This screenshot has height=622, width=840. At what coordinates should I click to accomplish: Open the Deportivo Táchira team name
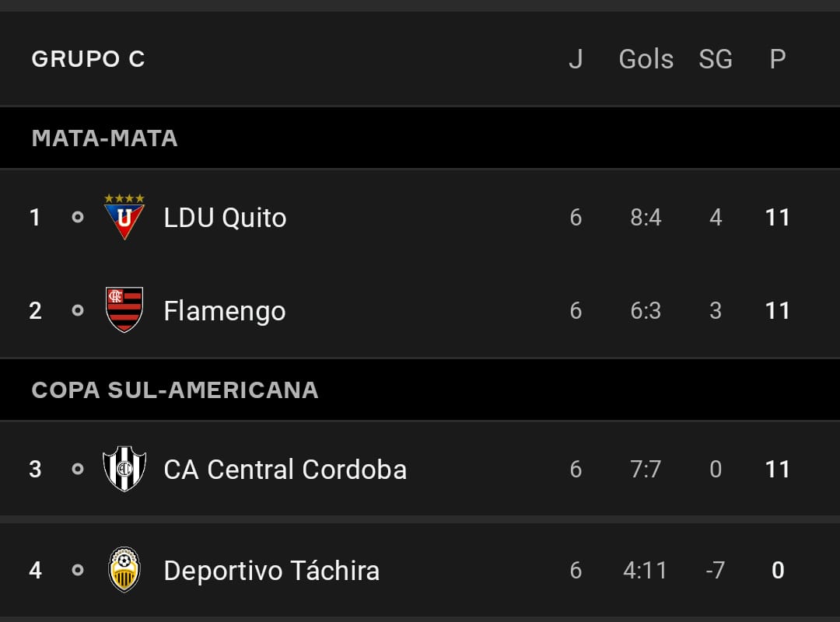tap(271, 570)
